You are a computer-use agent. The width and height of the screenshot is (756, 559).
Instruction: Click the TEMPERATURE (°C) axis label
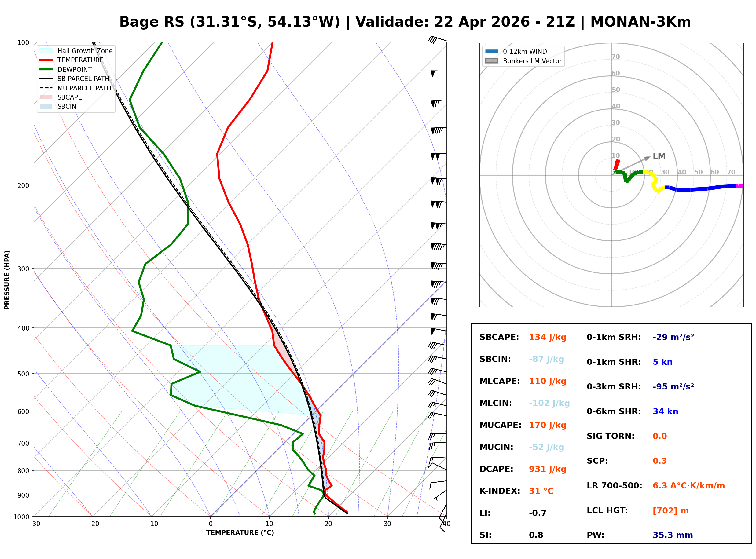coord(240,533)
